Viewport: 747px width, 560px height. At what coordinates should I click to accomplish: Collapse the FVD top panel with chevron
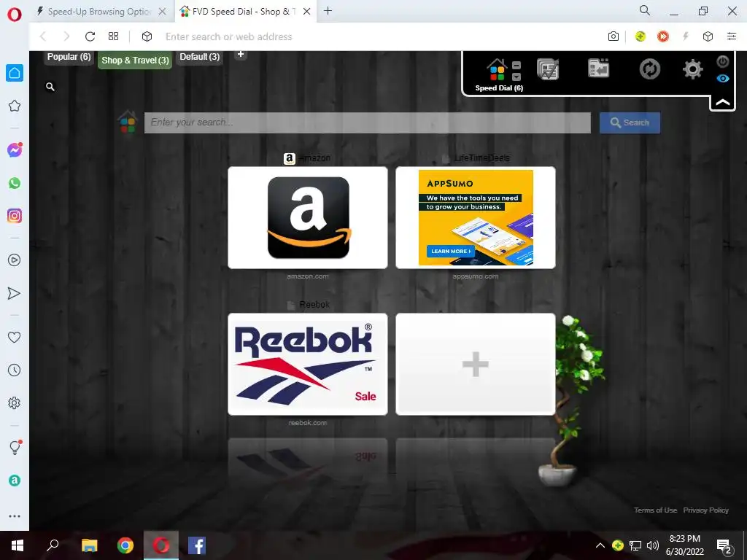[x=723, y=102]
